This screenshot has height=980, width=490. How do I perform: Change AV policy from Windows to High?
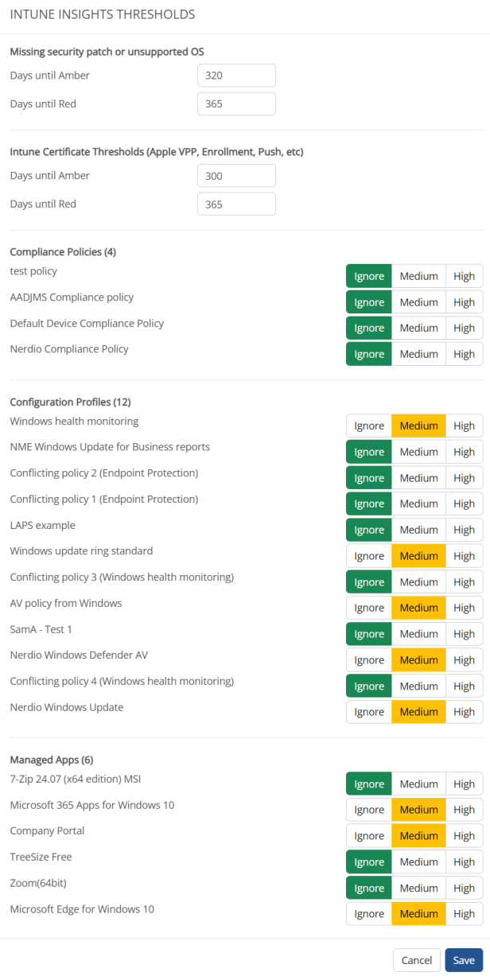tap(465, 608)
